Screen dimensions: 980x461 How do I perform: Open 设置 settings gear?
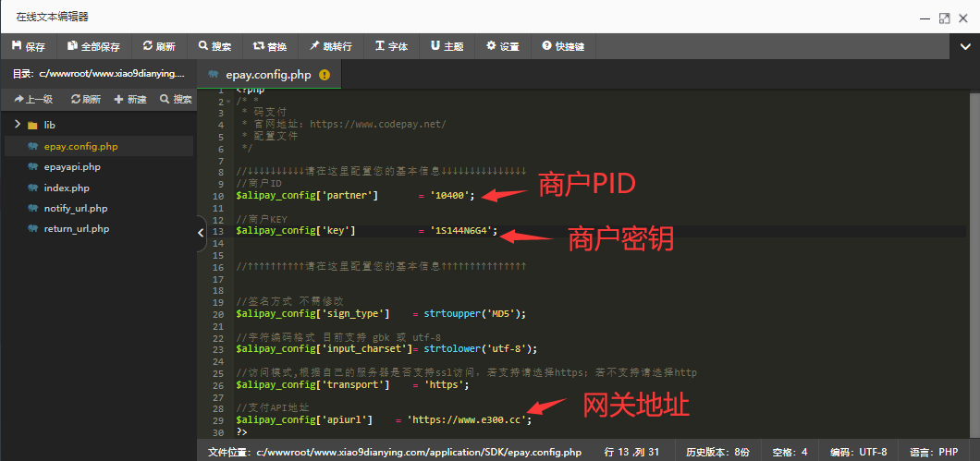[x=503, y=46]
